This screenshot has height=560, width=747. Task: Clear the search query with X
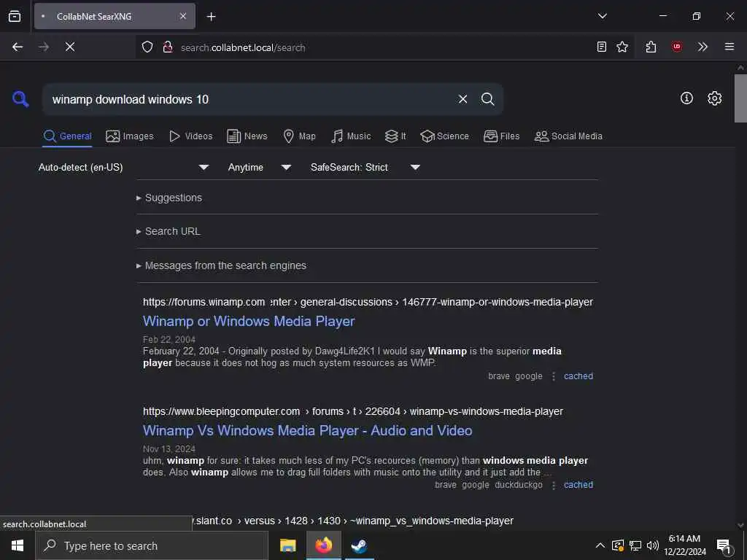click(462, 99)
